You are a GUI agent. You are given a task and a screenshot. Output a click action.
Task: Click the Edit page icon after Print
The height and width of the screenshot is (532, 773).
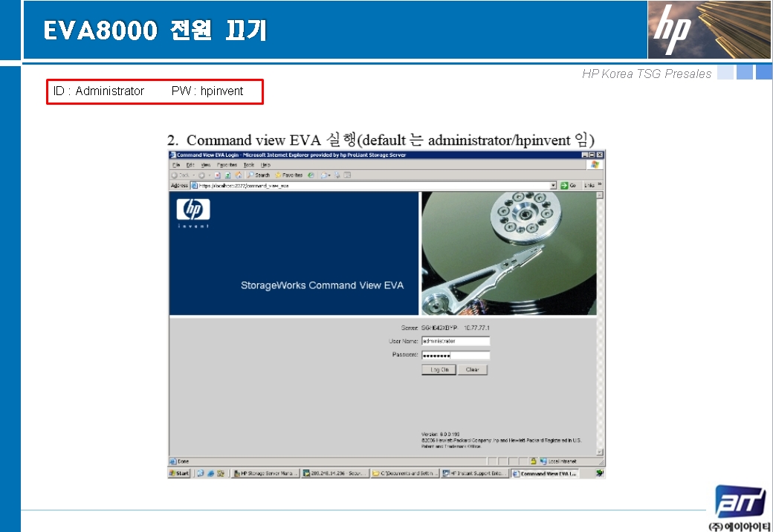(347, 175)
